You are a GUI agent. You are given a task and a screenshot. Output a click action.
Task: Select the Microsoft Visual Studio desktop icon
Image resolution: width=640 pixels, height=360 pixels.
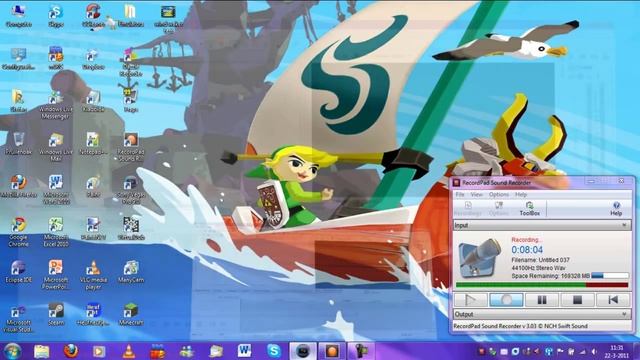18,317
